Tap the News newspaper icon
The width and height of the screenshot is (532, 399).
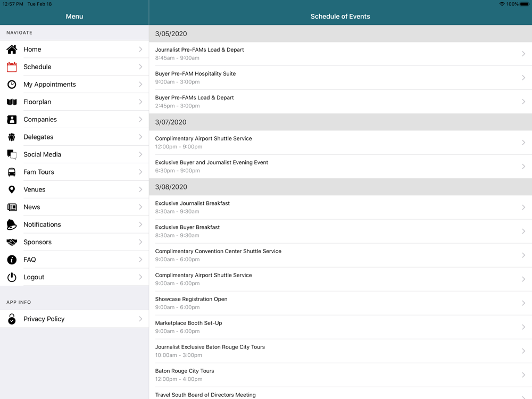(x=12, y=207)
